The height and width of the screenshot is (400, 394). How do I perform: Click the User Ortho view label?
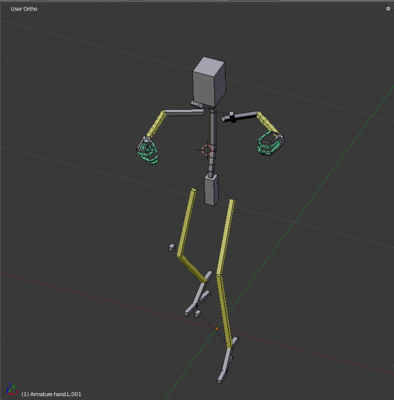coord(24,9)
